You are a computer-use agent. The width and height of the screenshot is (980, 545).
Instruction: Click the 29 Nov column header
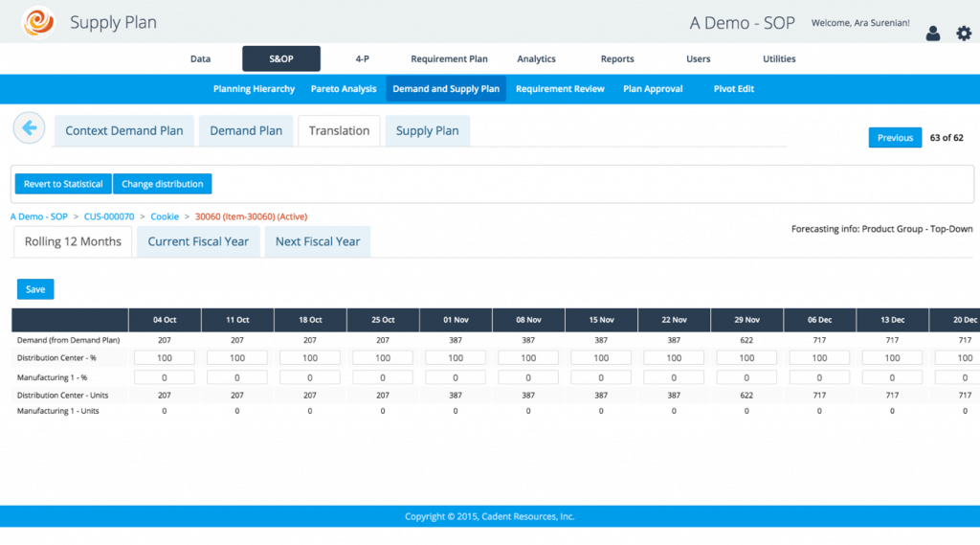pyautogui.click(x=746, y=320)
